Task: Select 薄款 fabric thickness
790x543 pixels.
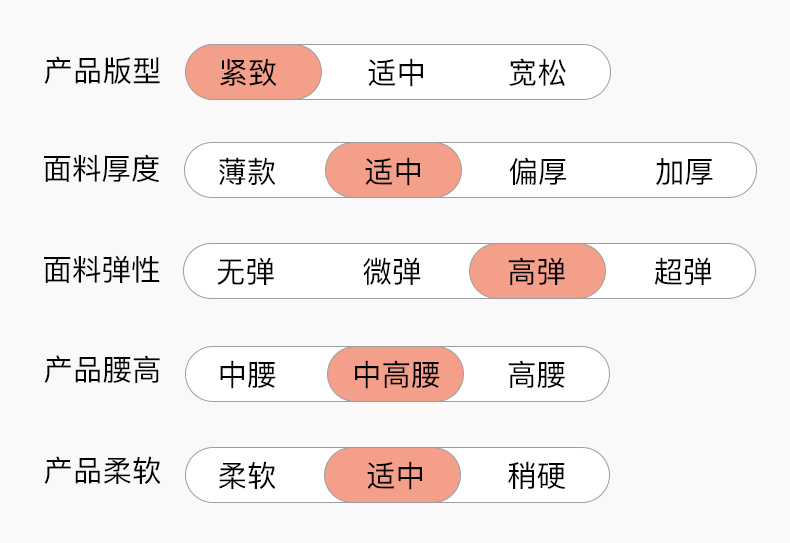Action: click(247, 171)
